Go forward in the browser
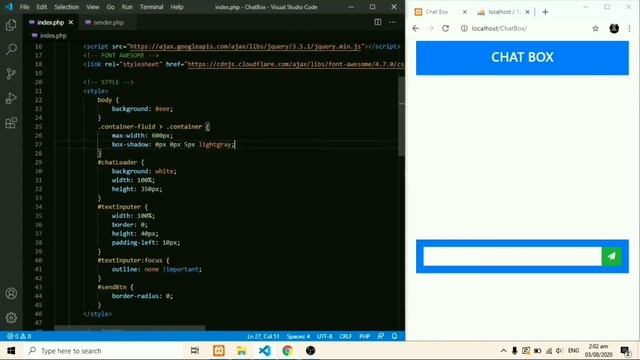Screen dimensions: 640x360 430,28
